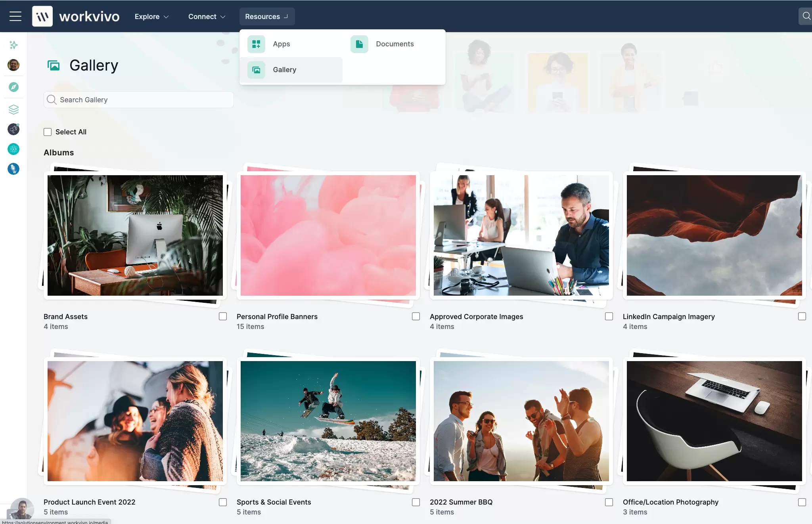
Task: Check the 2022 Summer BBQ album checkbox
Action: (609, 502)
